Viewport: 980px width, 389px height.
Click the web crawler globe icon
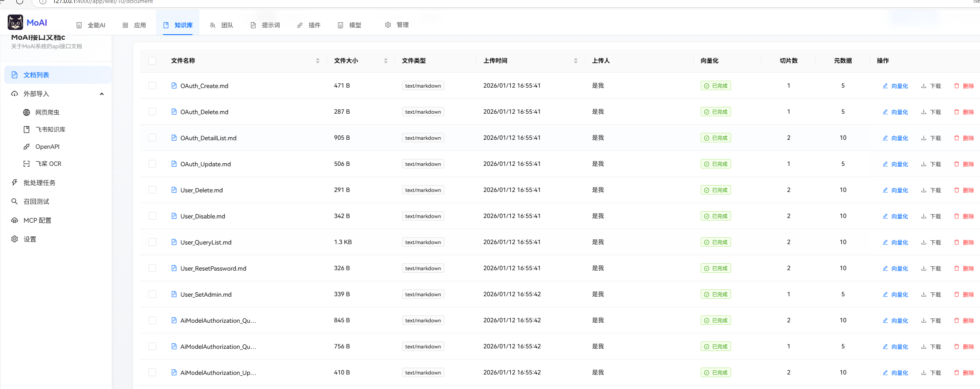[x=27, y=112]
